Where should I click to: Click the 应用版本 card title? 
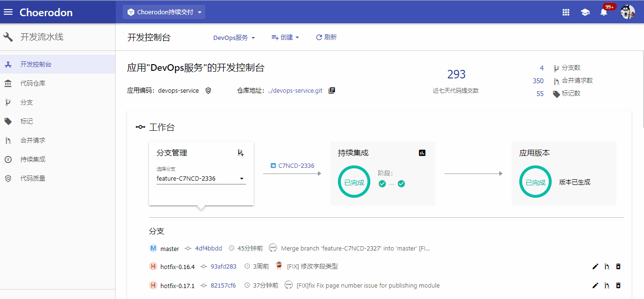(535, 153)
